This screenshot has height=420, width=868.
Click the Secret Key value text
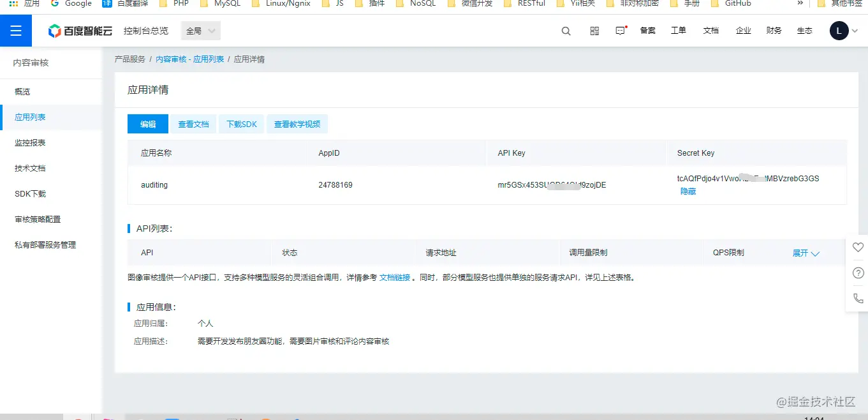[x=748, y=179]
